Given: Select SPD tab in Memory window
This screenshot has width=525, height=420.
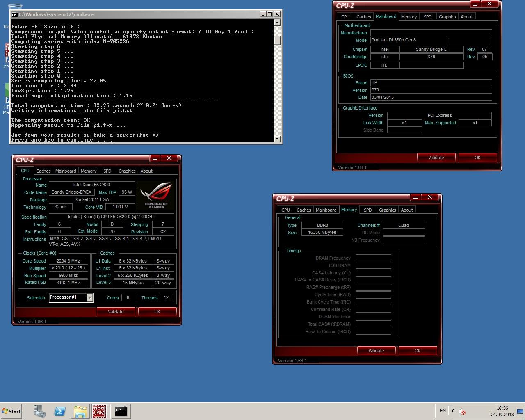Looking at the screenshot, I should coord(368,210).
